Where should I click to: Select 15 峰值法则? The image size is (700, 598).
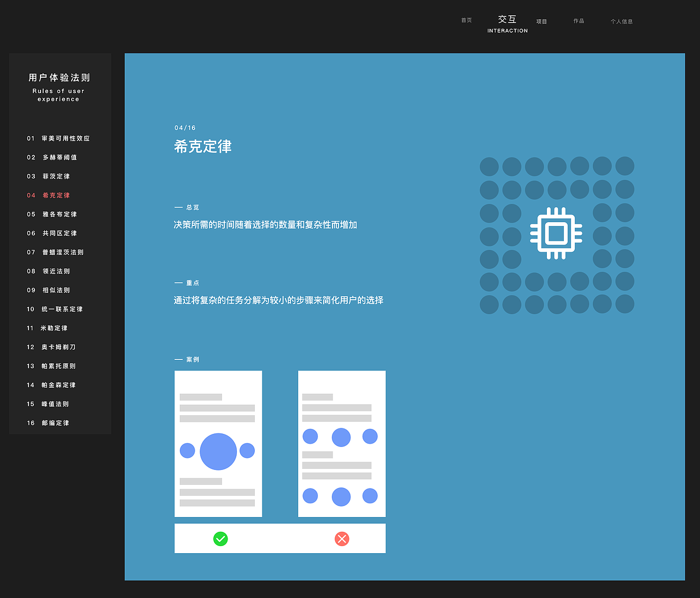coord(48,404)
